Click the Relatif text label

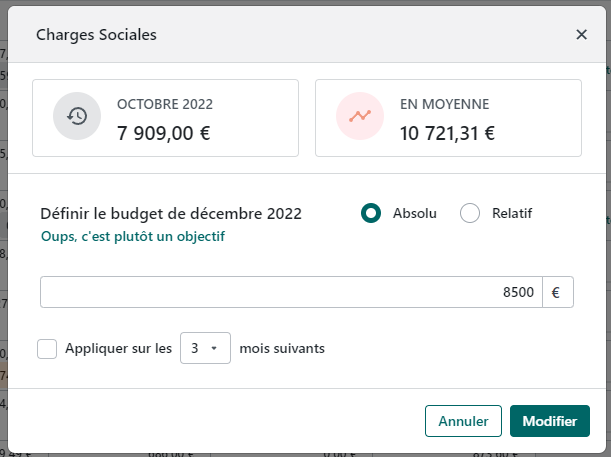coord(512,213)
